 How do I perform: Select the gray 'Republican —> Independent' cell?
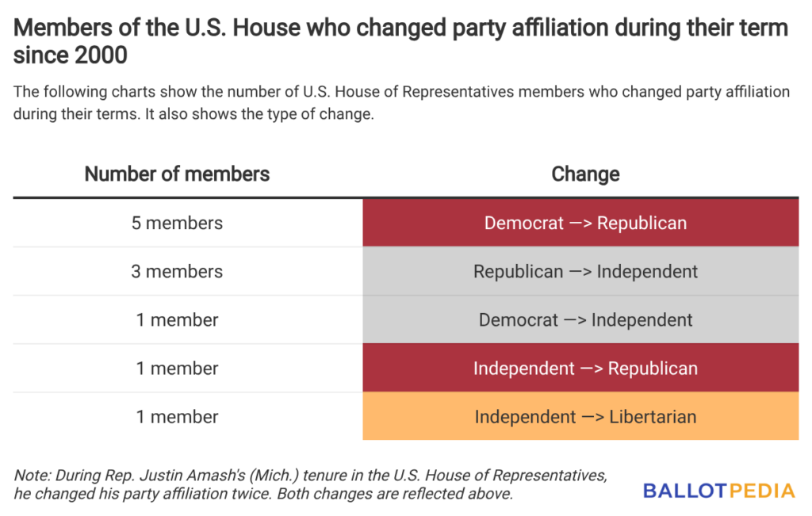pyautogui.click(x=585, y=271)
